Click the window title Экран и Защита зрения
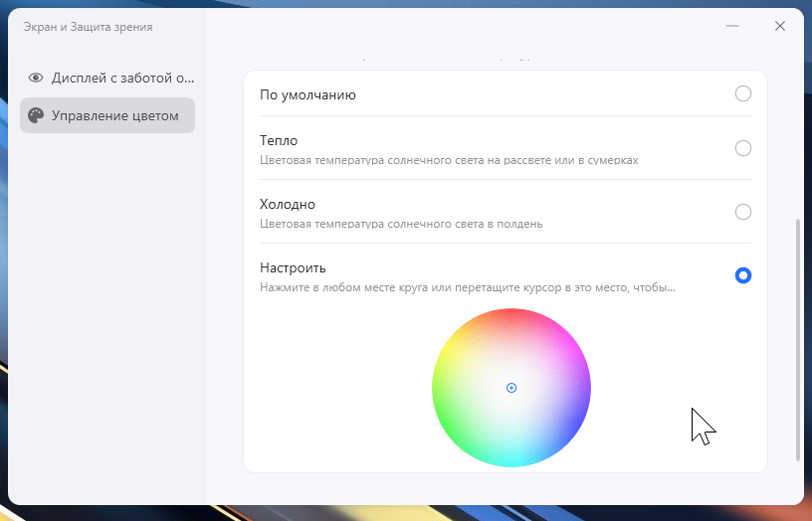812x521 pixels. (88, 27)
